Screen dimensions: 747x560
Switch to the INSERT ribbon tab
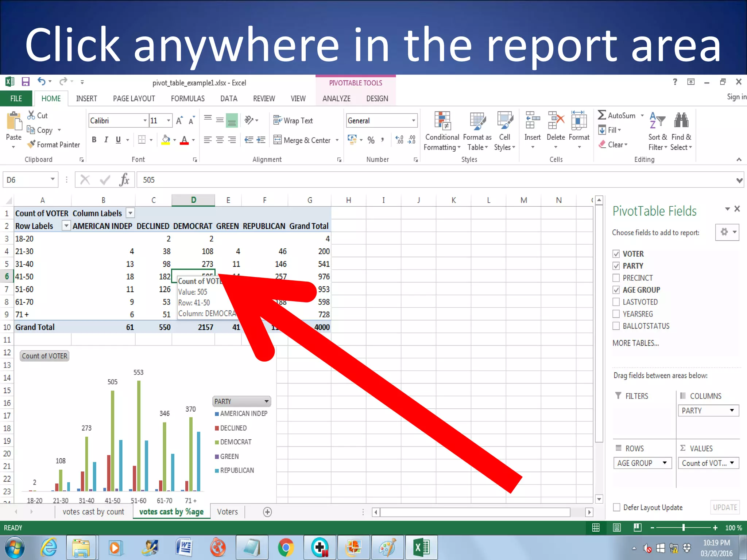(x=86, y=98)
